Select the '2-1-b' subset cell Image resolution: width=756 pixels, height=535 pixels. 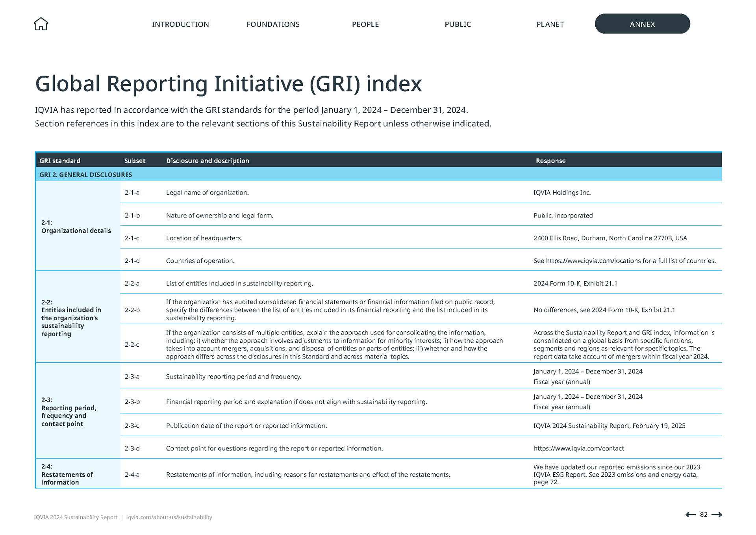pos(132,215)
